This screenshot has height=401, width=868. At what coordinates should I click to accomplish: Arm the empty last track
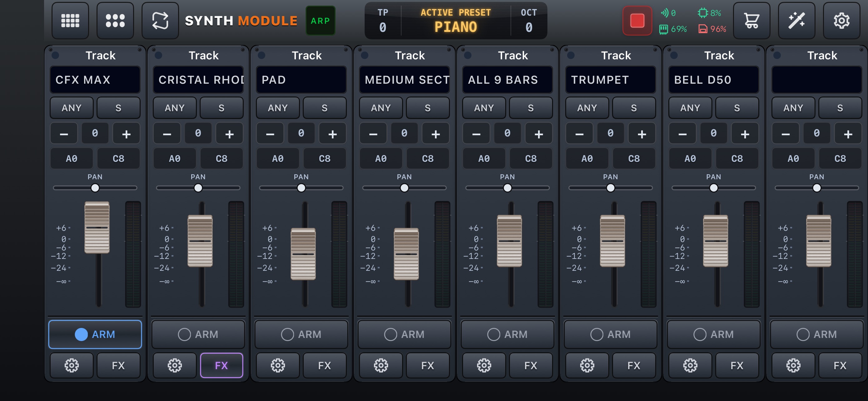[x=817, y=334]
